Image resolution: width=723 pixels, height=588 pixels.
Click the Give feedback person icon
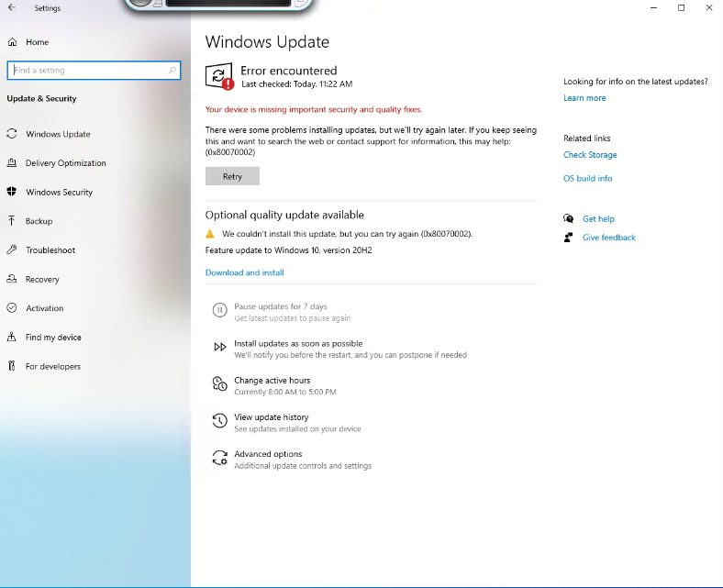coord(569,238)
